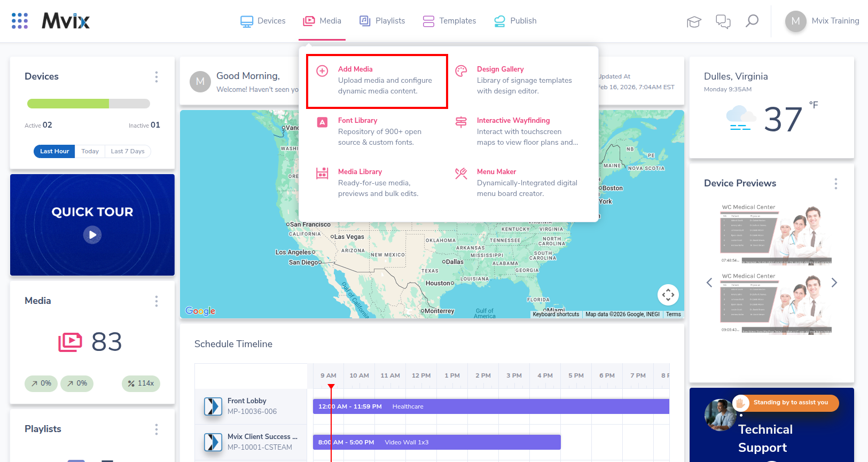
Task: Click the M avatar beside Good Morning
Action: tap(200, 82)
